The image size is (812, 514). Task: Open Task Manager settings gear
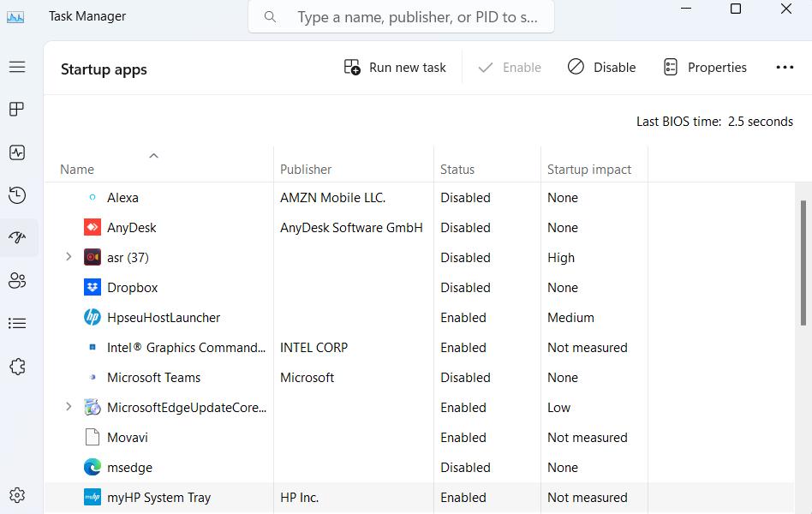point(17,495)
